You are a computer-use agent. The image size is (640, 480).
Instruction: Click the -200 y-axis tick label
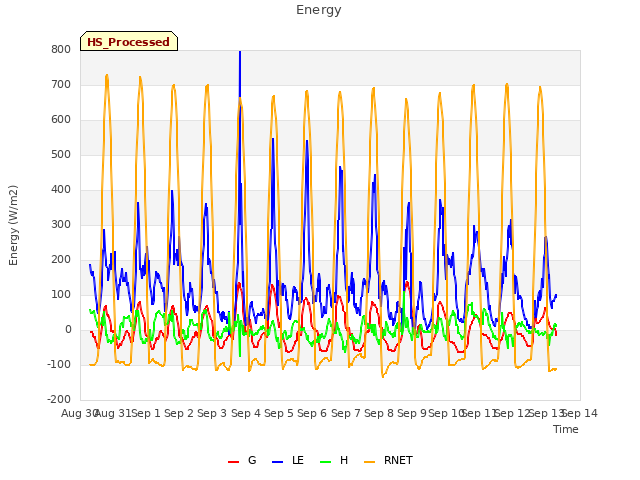[x=59, y=400]
